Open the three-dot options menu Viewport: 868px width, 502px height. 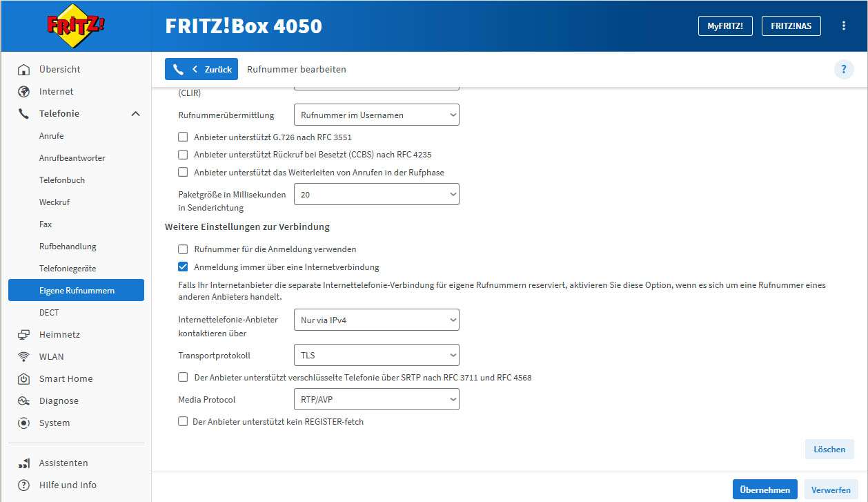843,26
